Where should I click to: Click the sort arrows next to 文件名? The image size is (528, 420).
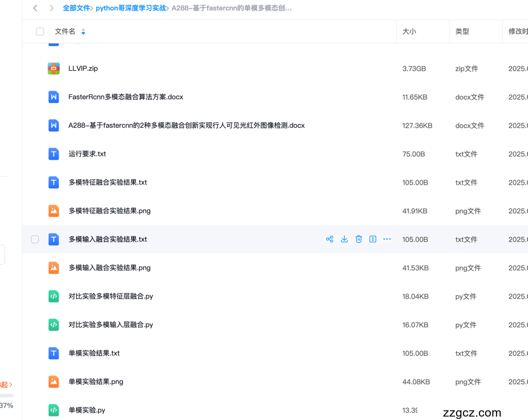click(83, 32)
